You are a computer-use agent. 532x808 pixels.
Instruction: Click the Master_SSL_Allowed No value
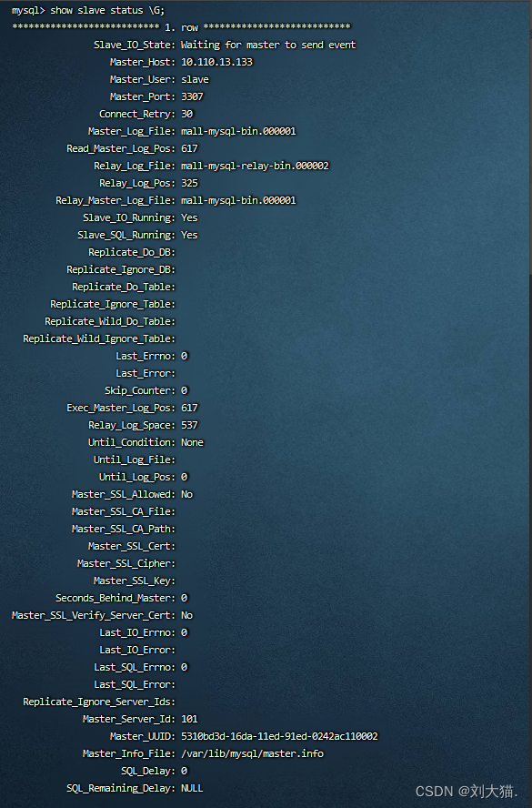pos(186,494)
